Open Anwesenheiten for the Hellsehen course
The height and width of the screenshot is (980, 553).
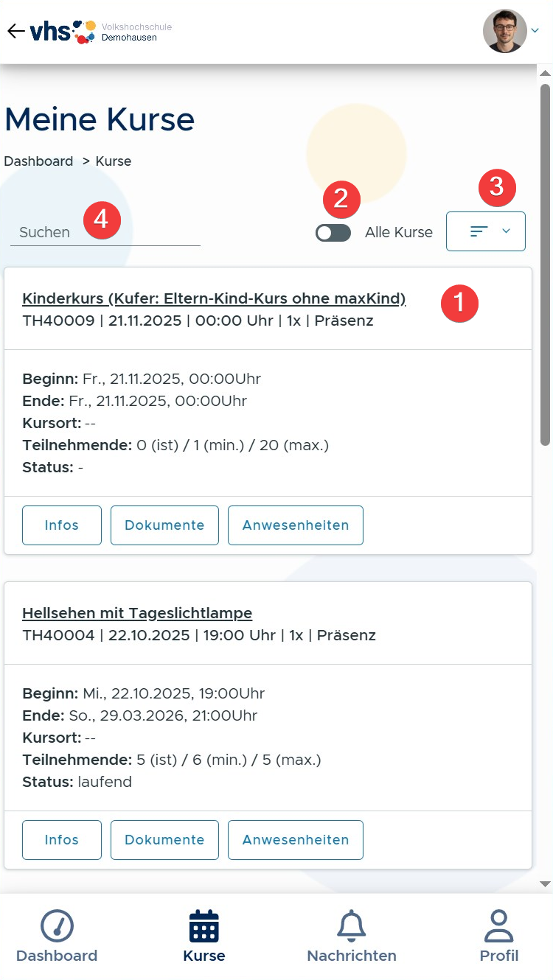pos(296,840)
